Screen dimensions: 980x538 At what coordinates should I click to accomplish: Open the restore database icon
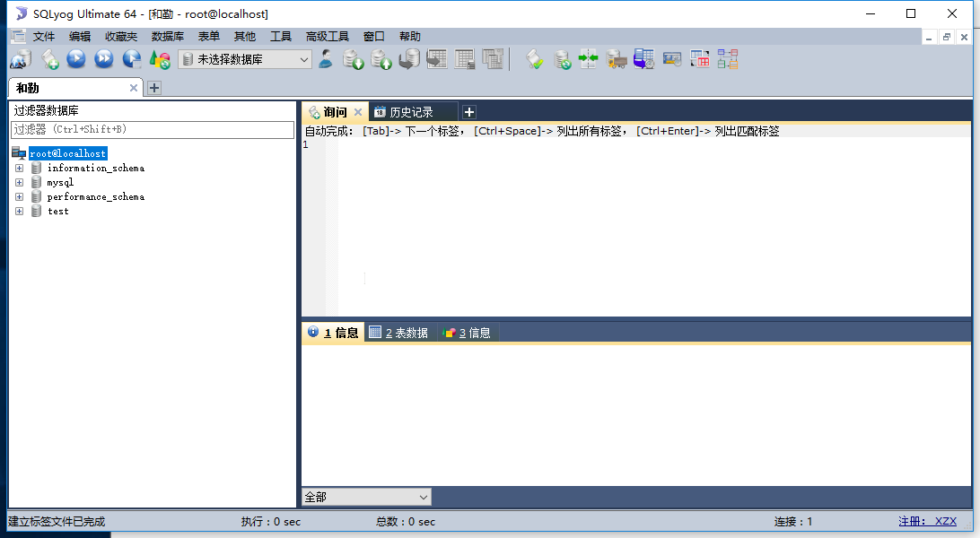[381, 59]
